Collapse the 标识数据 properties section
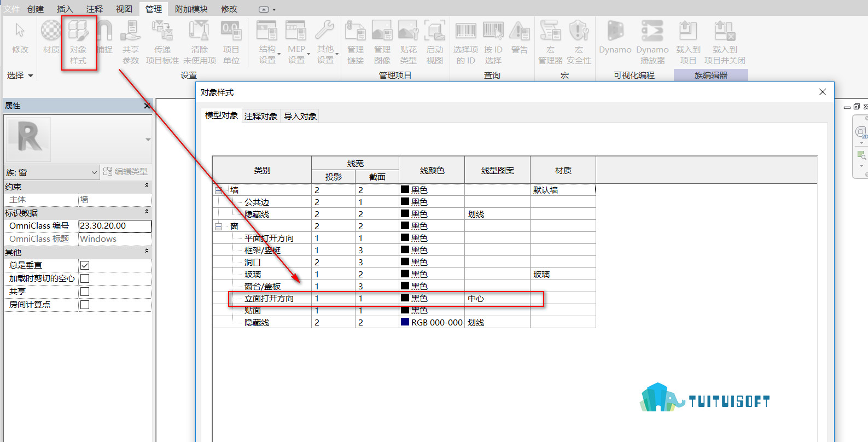868x442 pixels. click(147, 212)
